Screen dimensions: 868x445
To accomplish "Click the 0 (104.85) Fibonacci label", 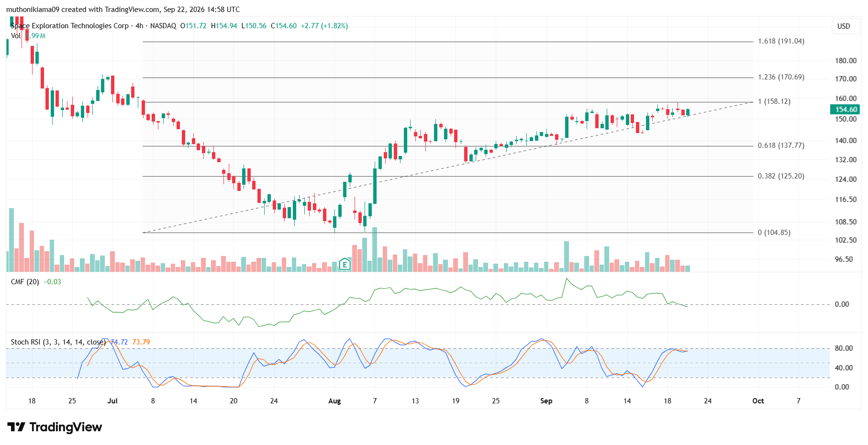I will coord(774,233).
